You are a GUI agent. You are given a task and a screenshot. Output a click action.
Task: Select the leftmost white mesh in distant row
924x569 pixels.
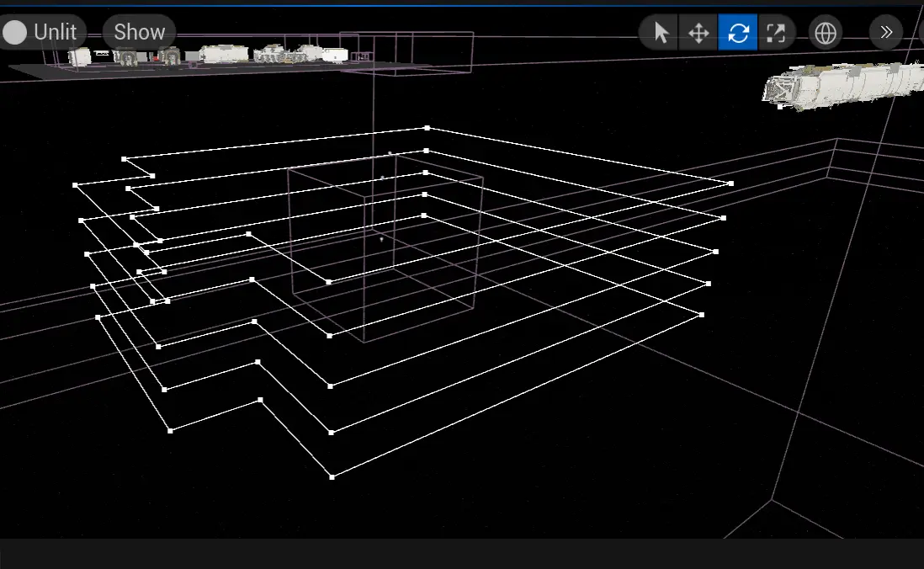pyautogui.click(x=79, y=56)
